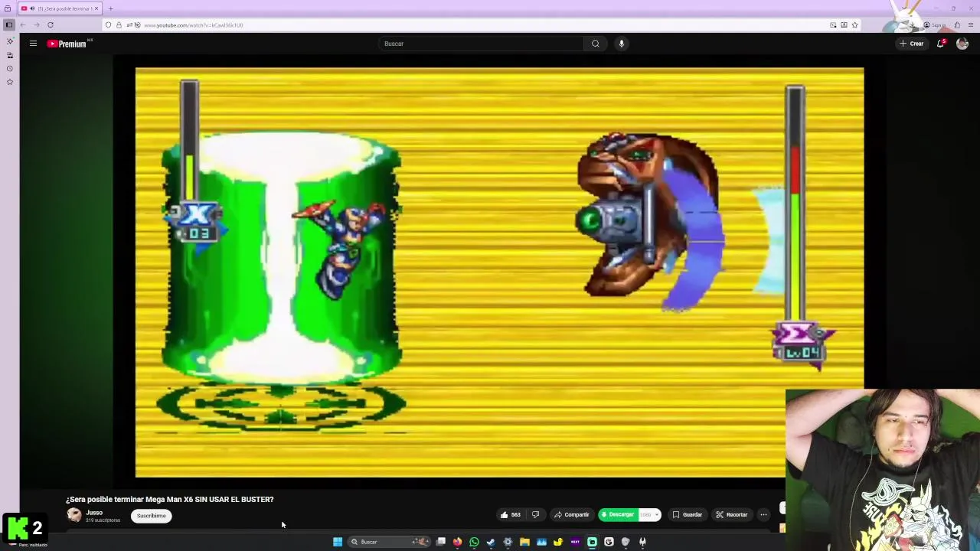Reload the page with the refresh button

[51, 25]
